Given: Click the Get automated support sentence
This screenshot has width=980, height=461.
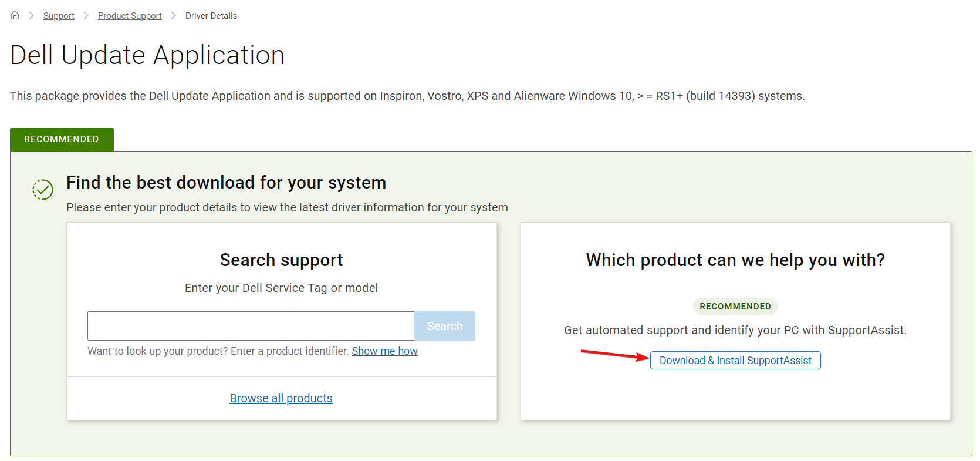Looking at the screenshot, I should [x=735, y=330].
